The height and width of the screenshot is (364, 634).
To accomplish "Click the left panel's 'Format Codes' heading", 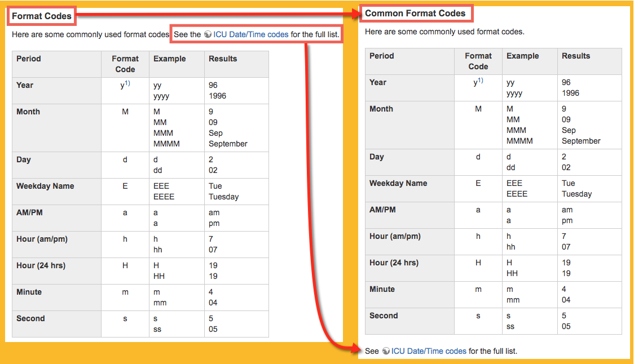I will coord(42,16).
